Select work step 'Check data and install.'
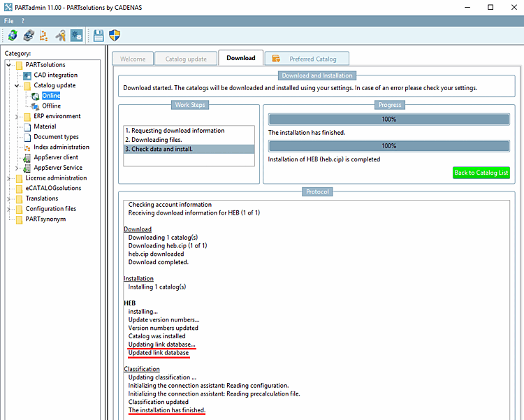 [189, 149]
